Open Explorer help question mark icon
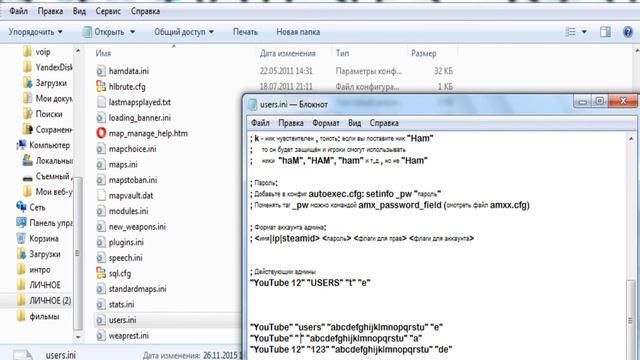 point(628,32)
